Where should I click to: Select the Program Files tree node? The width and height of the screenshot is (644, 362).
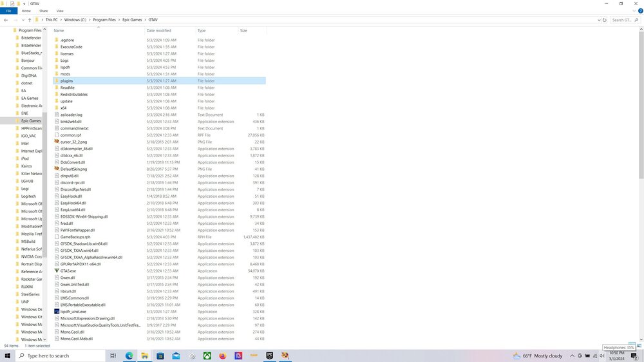point(30,30)
